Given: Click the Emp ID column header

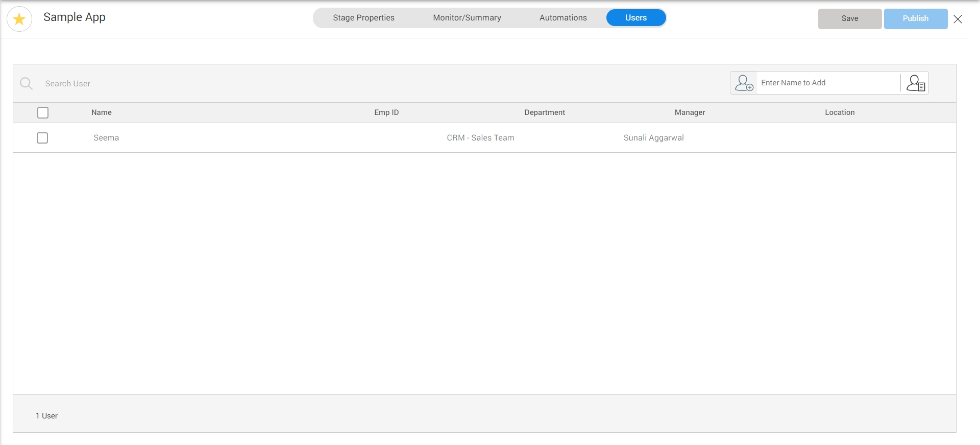Looking at the screenshot, I should pos(386,112).
